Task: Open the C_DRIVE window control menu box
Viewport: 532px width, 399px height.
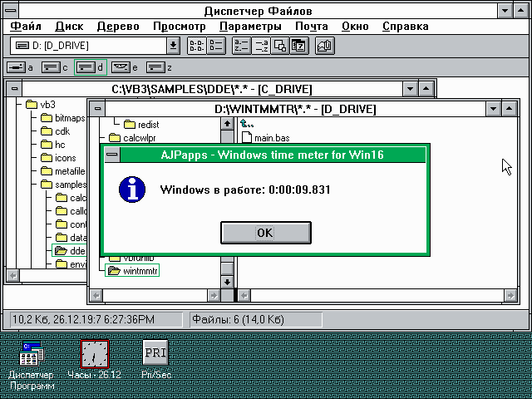Action: tap(15, 89)
